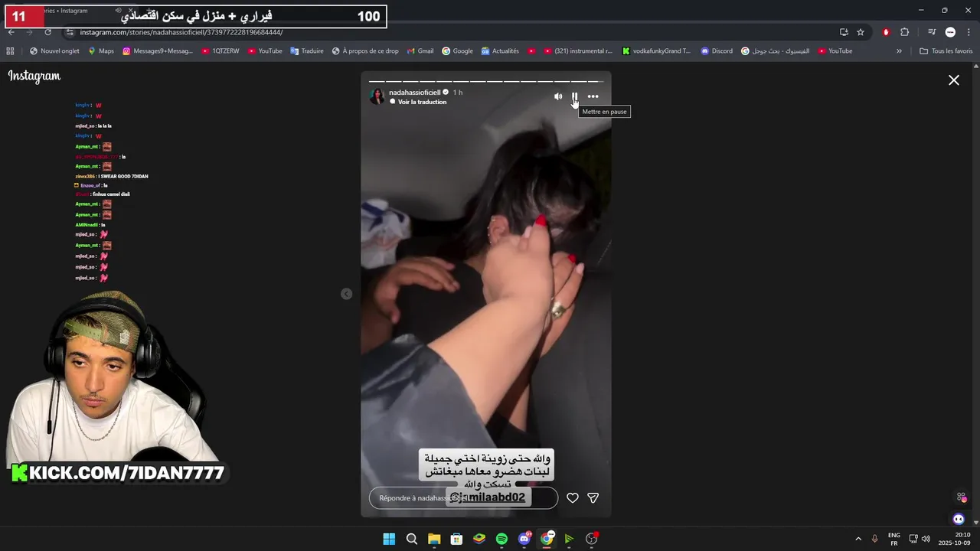Like the story with heart icon
980x551 pixels.
pyautogui.click(x=573, y=498)
